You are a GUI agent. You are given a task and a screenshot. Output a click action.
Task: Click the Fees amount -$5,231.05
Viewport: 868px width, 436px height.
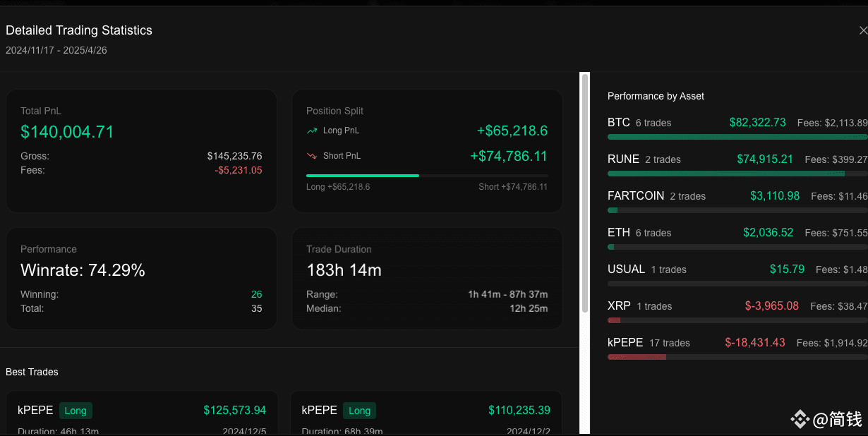pyautogui.click(x=239, y=170)
